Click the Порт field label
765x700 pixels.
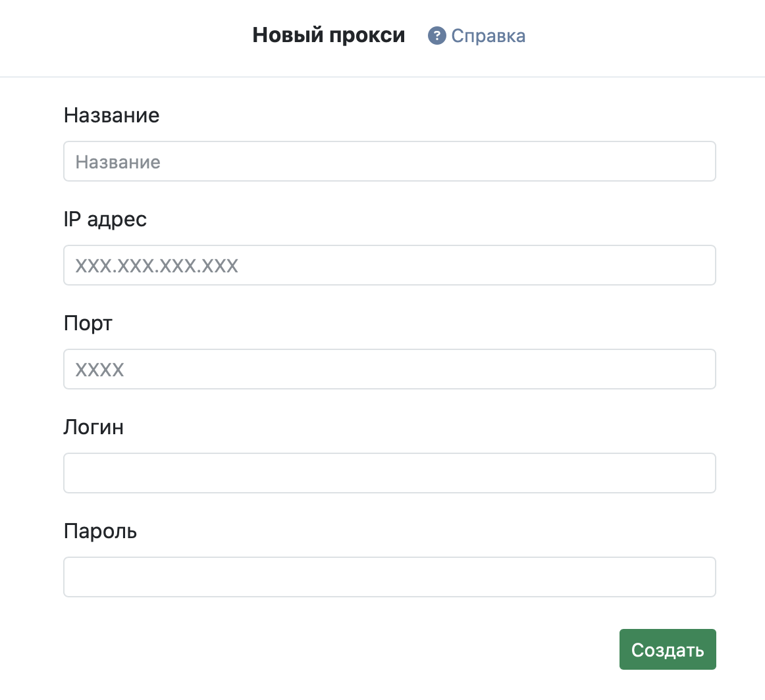[88, 324]
